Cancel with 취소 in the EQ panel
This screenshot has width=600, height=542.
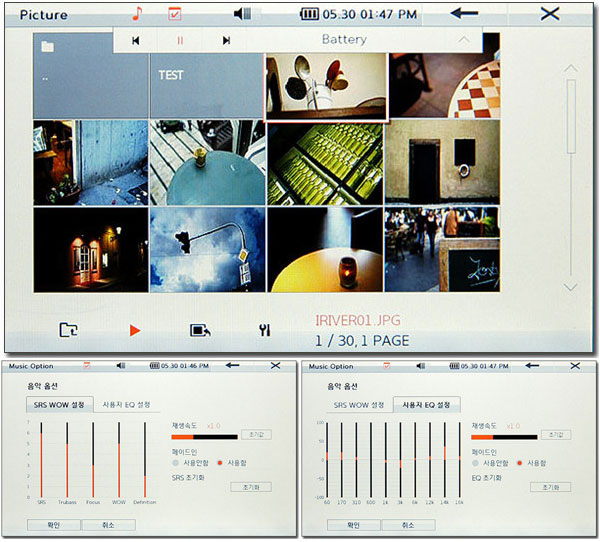tap(408, 525)
